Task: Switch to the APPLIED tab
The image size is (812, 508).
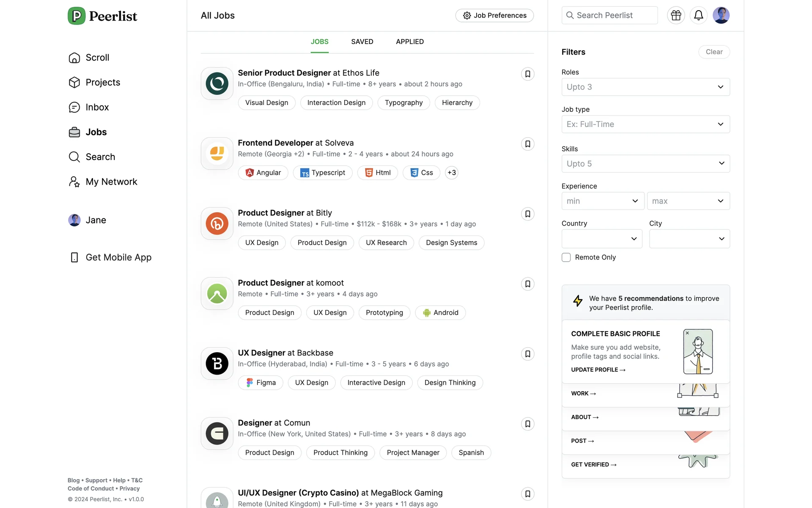Action: point(409,41)
